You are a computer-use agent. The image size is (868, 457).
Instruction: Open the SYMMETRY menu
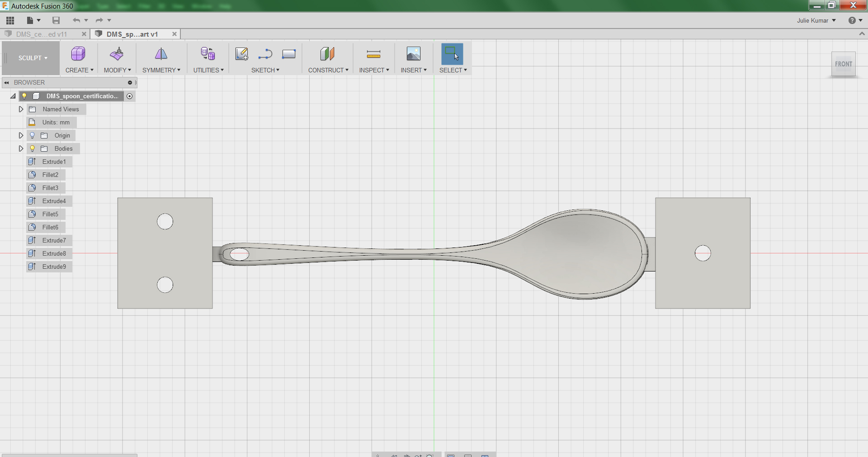[161, 70]
